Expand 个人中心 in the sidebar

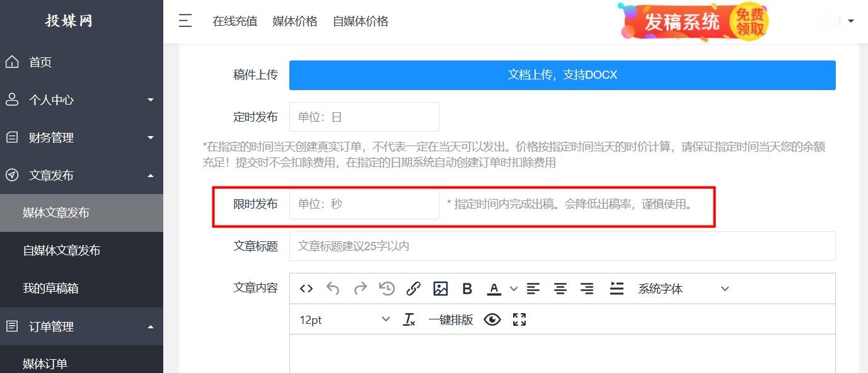[x=81, y=100]
